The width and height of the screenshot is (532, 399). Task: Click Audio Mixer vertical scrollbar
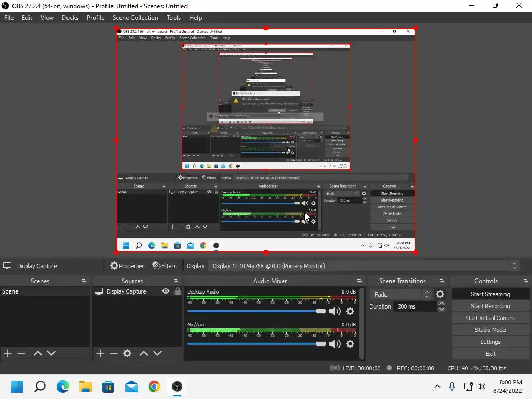pyautogui.click(x=362, y=323)
